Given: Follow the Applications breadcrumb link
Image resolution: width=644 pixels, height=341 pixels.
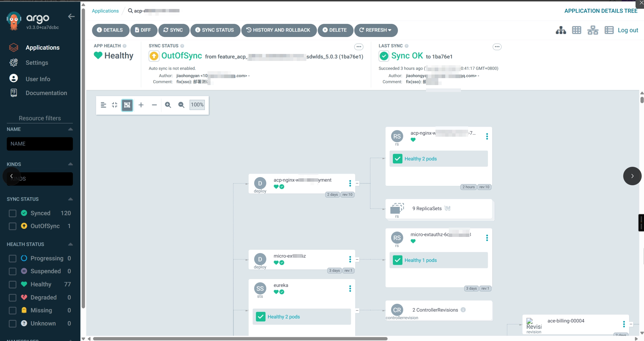Looking at the screenshot, I should coord(105,11).
